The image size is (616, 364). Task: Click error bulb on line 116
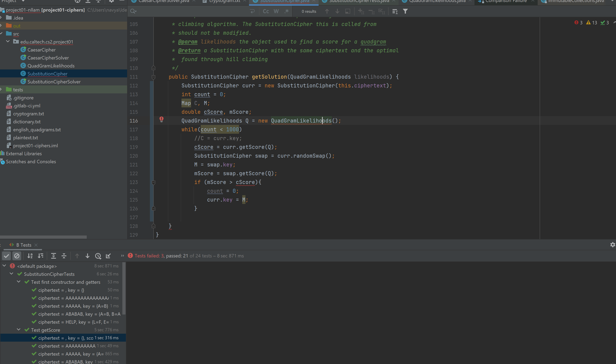161,120
